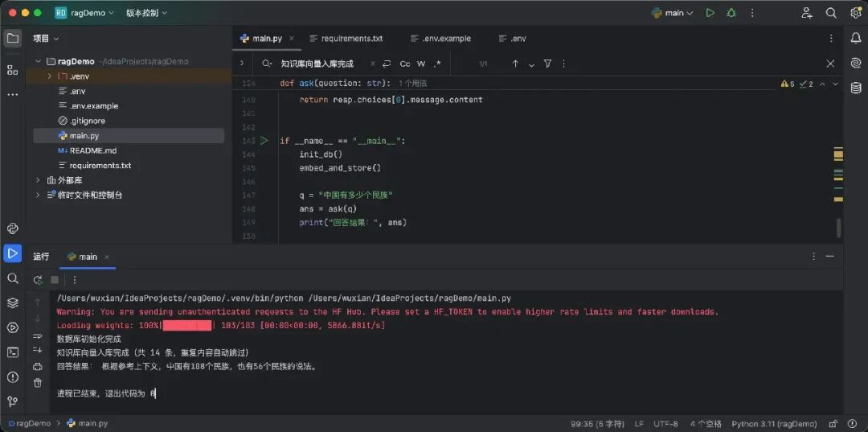Open requirements.txt in project tree
This screenshot has height=432, width=868.
click(100, 165)
